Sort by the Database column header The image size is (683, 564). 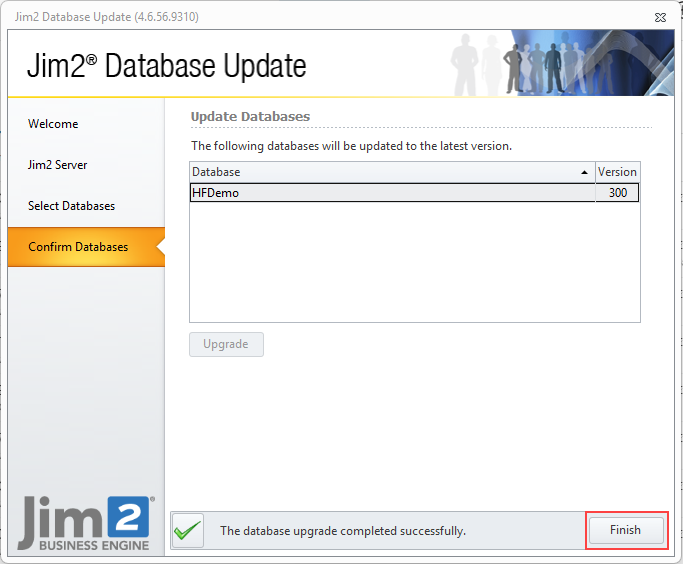click(392, 172)
